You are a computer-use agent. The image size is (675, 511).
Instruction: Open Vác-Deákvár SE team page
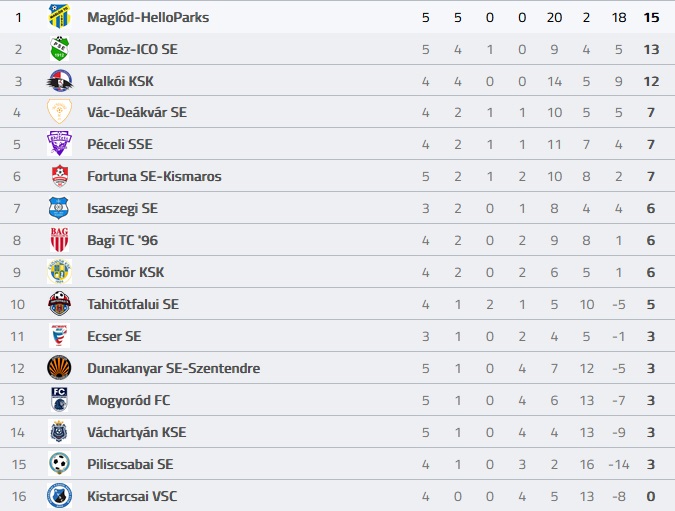[x=137, y=112]
